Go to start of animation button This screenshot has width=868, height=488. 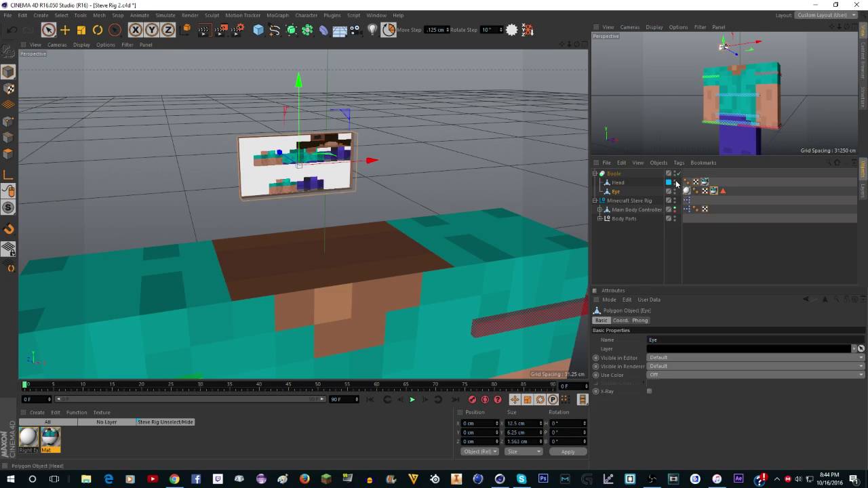(x=370, y=399)
